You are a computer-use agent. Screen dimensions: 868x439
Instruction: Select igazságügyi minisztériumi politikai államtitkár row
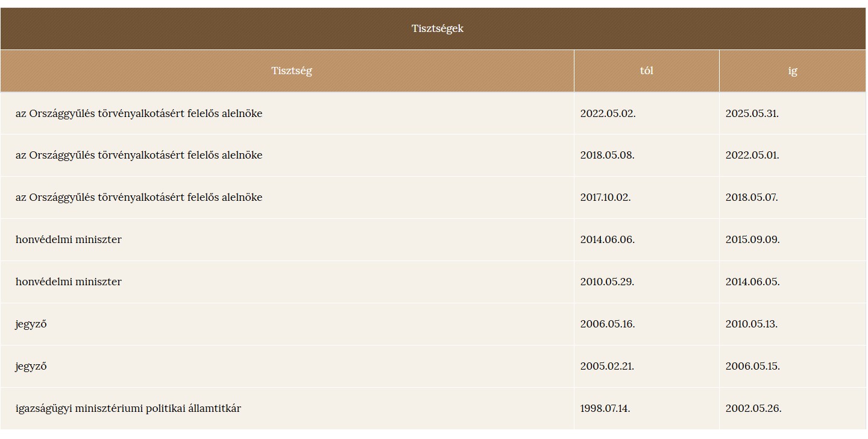pyautogui.click(x=433, y=408)
